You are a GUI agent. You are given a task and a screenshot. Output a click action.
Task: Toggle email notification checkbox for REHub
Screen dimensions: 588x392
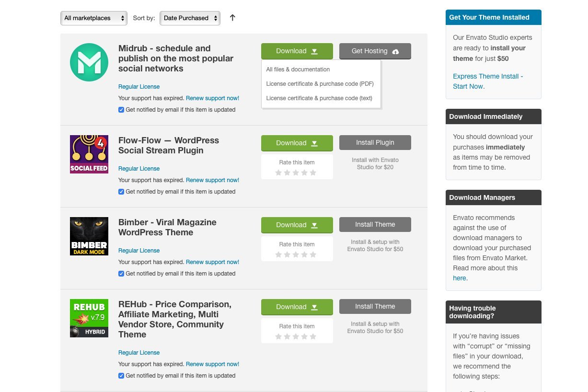[121, 376]
